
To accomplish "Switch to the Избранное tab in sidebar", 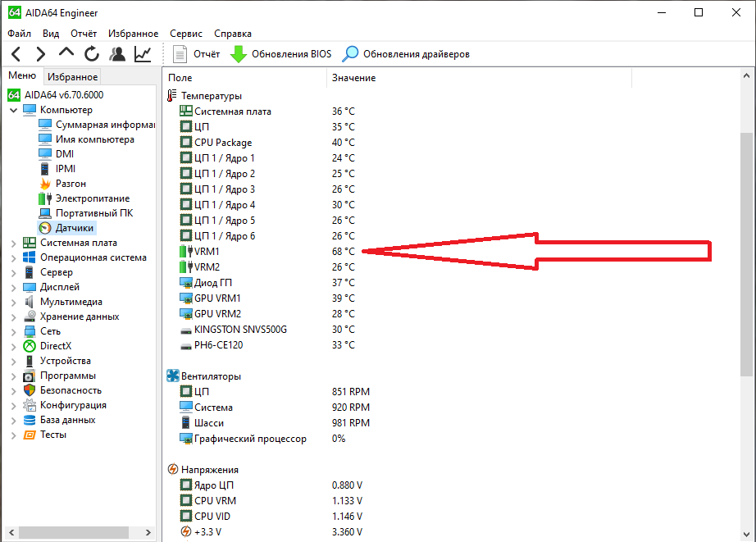I will pos(72,77).
